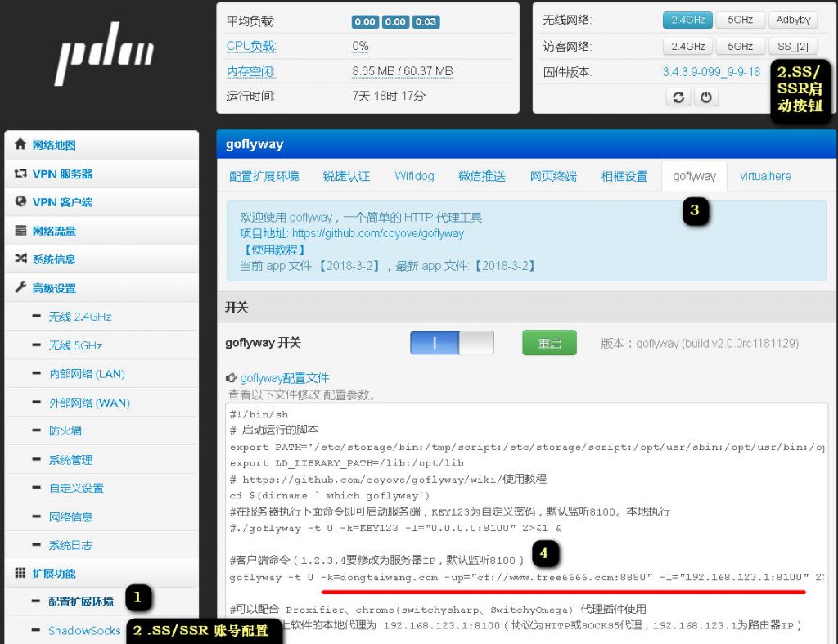The height and width of the screenshot is (644, 838).
Task: Click the first load average badge 0.00
Action: coord(365,21)
